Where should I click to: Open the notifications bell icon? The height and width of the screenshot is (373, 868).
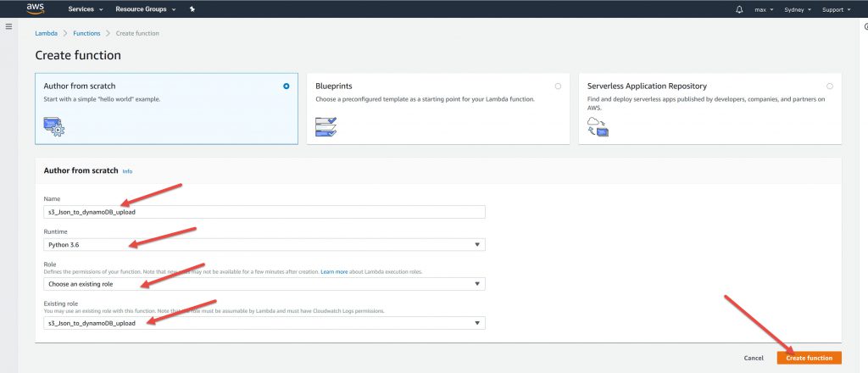pyautogui.click(x=739, y=9)
